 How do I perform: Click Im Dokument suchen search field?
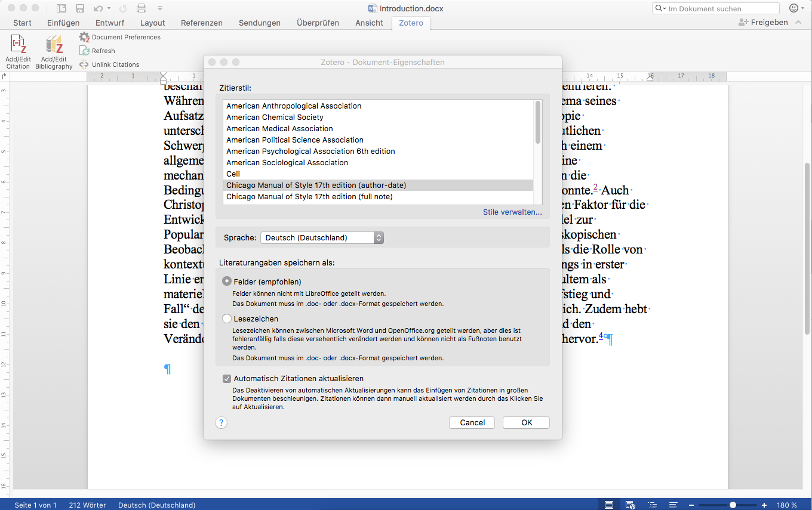coord(716,8)
